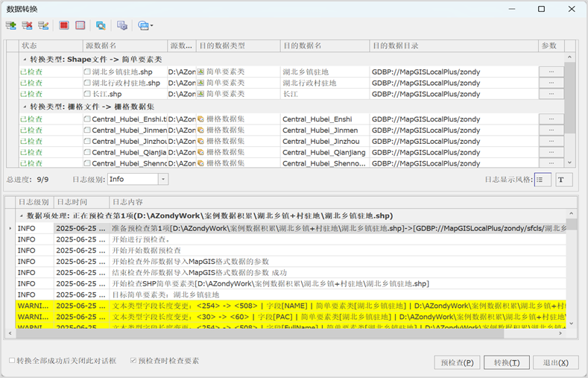This screenshot has height=378, width=588.
Task: Open the settings icon with gear in toolbar
Action: [x=122, y=25]
